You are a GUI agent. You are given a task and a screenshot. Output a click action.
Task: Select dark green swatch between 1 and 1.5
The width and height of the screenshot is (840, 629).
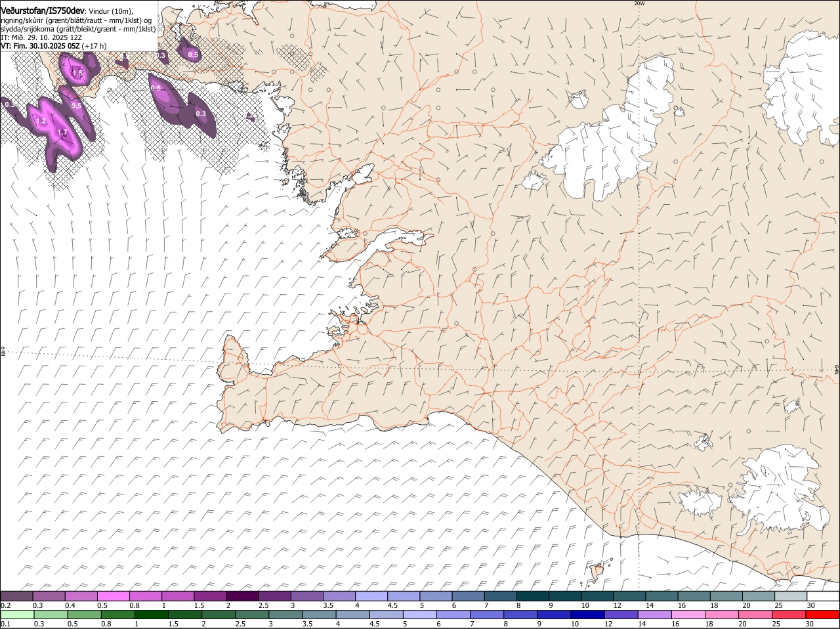(152, 615)
